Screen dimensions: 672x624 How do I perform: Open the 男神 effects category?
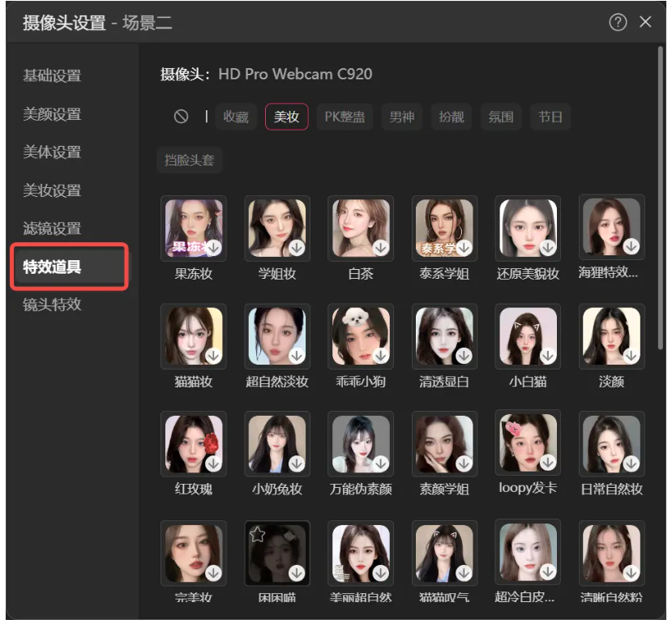402,117
